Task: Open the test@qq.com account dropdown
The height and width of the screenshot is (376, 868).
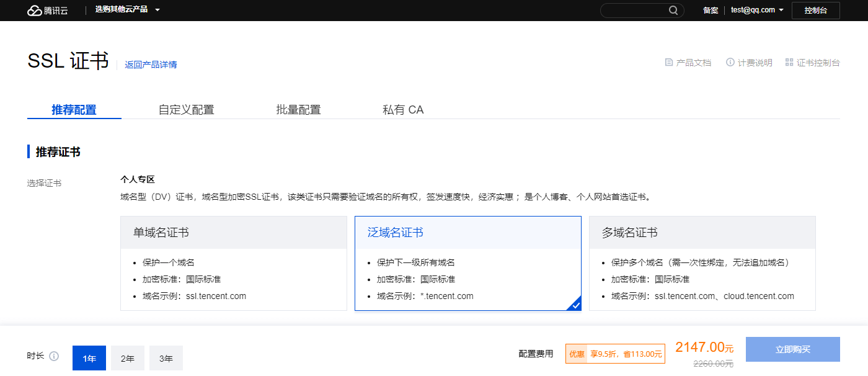Action: tap(756, 10)
